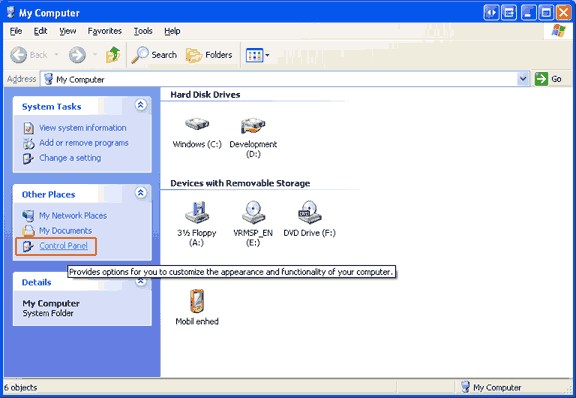The image size is (576, 398).
Task: Click the View system information icon
Action: point(29,128)
